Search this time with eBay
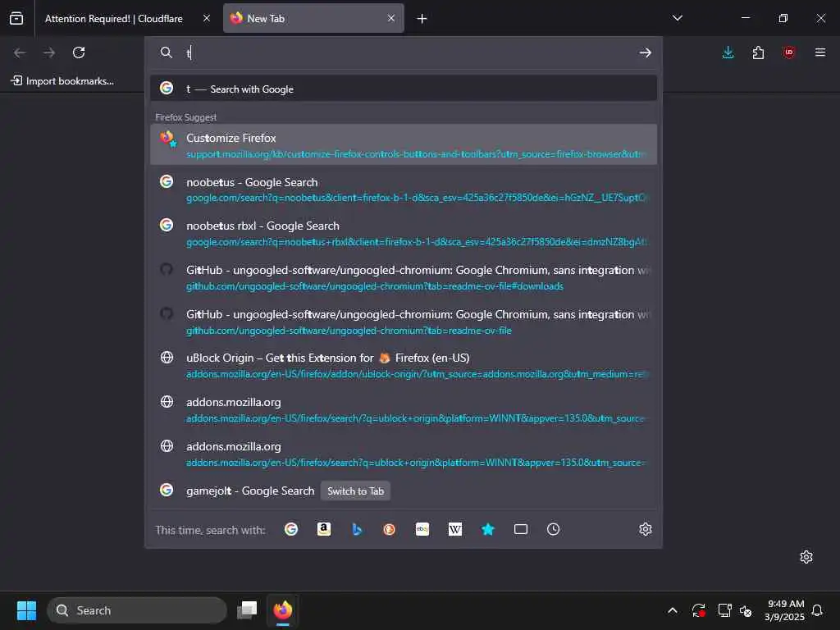Image resolution: width=840 pixels, height=630 pixels. pyautogui.click(x=422, y=529)
